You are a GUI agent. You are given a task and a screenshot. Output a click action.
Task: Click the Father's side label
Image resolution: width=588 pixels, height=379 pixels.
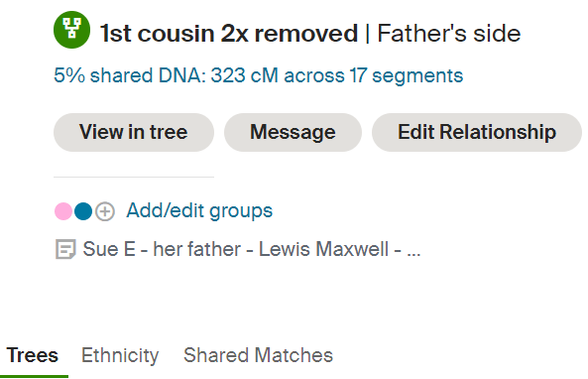[449, 34]
